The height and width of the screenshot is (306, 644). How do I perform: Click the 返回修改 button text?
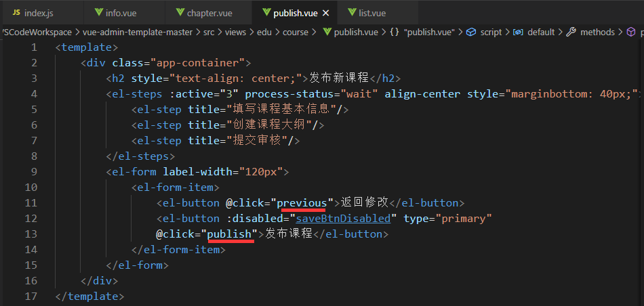[x=364, y=202]
